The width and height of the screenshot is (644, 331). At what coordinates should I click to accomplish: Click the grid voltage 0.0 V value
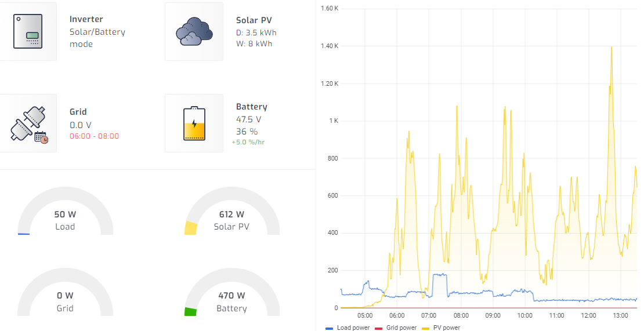pos(81,125)
